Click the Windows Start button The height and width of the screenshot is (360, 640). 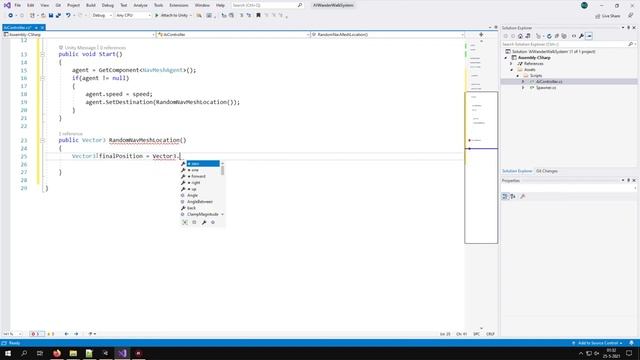tap(8, 353)
